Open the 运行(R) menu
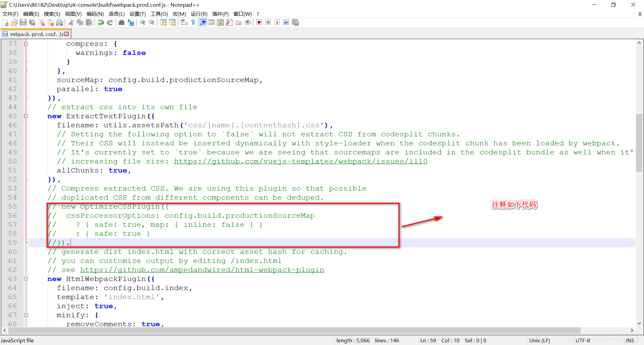This screenshot has height=345, width=644. pyautogui.click(x=199, y=14)
